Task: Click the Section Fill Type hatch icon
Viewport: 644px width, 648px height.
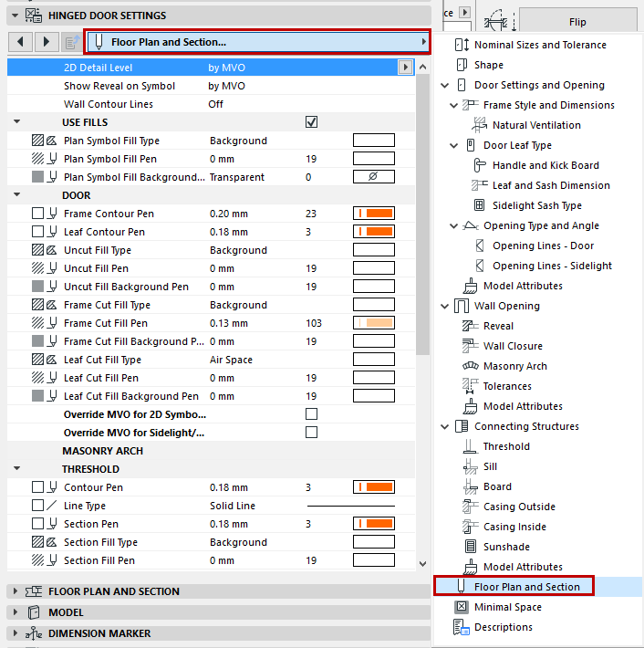Action: pos(37,542)
